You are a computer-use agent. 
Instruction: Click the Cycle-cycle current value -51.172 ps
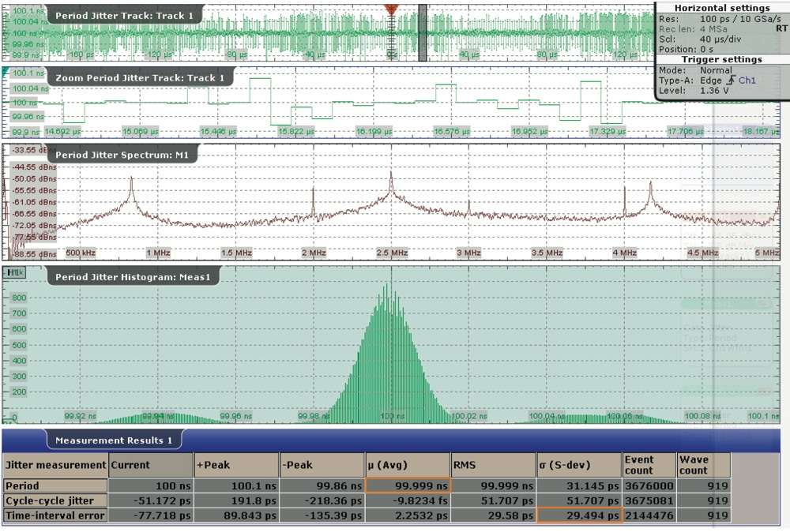[151, 500]
